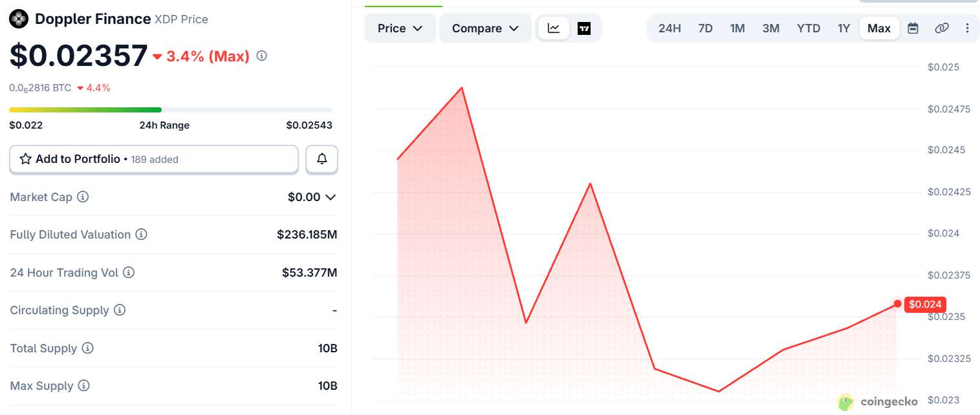Select the Max time range
980x415 pixels.
[879, 28]
